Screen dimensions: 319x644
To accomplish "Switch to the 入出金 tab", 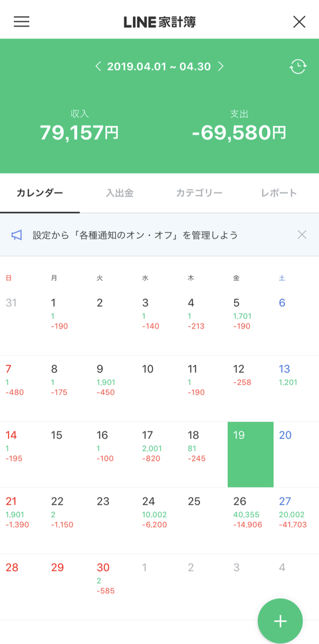I will pos(120,193).
